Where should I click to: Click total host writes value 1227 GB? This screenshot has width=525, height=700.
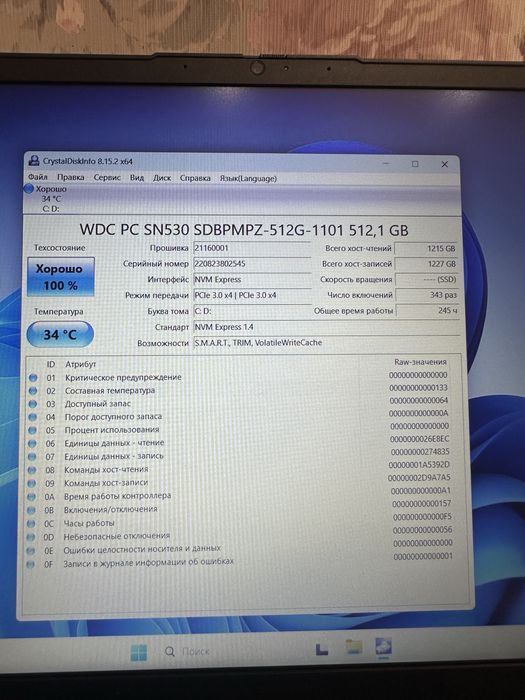pyautogui.click(x=427, y=264)
